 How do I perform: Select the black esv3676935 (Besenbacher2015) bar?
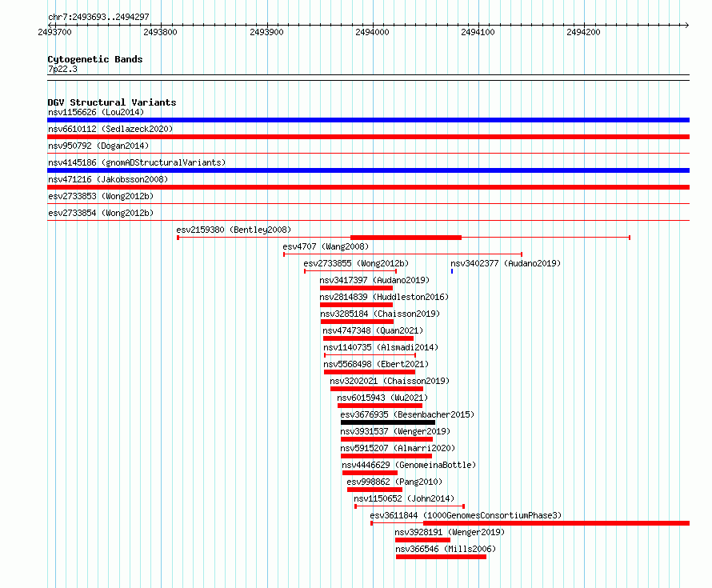(x=388, y=422)
